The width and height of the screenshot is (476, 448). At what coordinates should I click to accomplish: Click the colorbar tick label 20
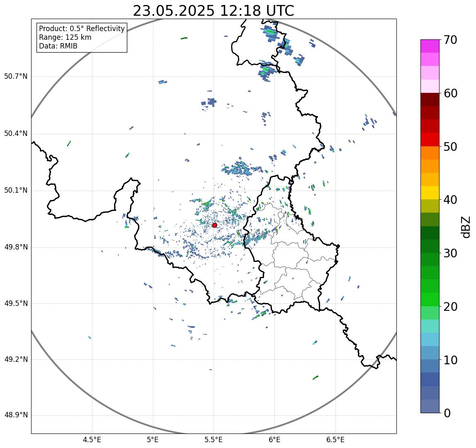[x=450, y=307]
